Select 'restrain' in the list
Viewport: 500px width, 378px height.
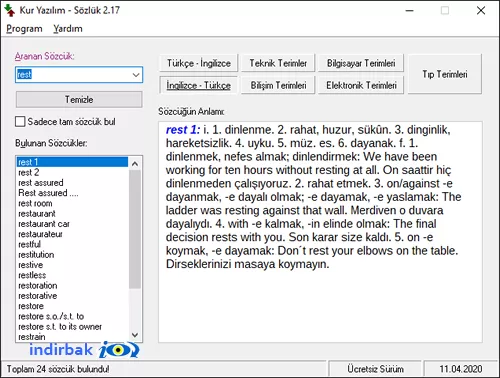pyautogui.click(x=72, y=337)
